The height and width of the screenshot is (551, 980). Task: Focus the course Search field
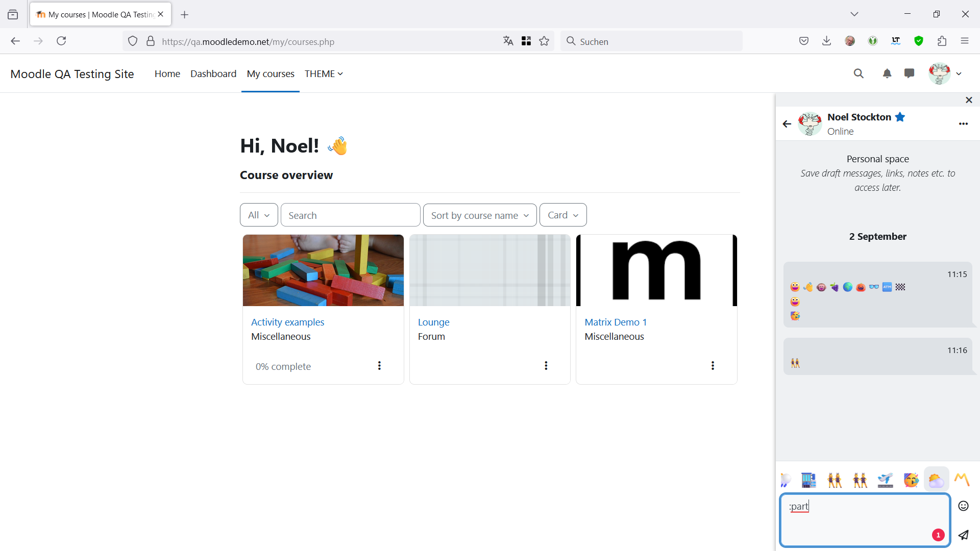tap(350, 215)
